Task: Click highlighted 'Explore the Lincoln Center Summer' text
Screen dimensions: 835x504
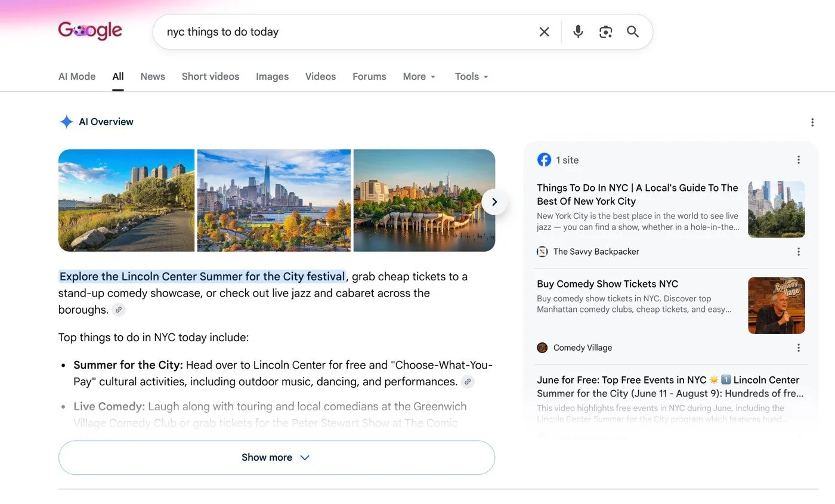Action: (x=202, y=277)
